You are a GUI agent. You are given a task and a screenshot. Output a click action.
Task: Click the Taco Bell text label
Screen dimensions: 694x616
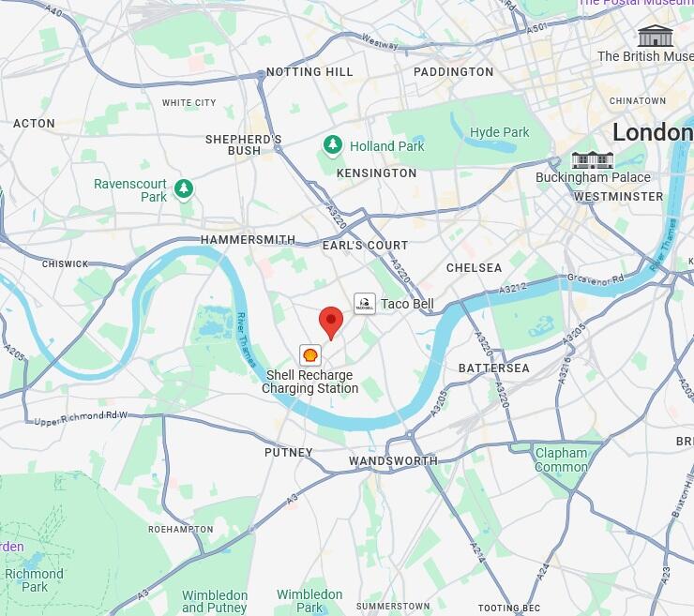coord(407,304)
